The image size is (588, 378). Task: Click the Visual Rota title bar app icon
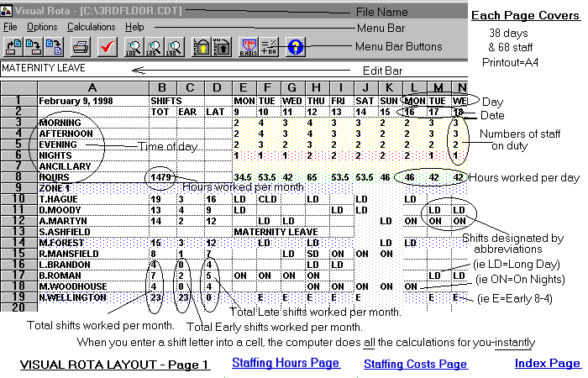[7, 10]
